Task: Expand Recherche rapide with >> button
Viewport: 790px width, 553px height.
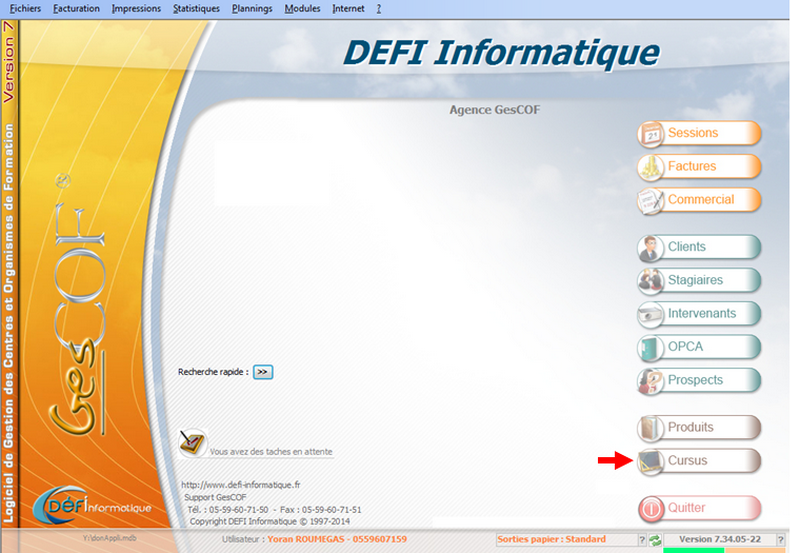Action: coord(263,372)
